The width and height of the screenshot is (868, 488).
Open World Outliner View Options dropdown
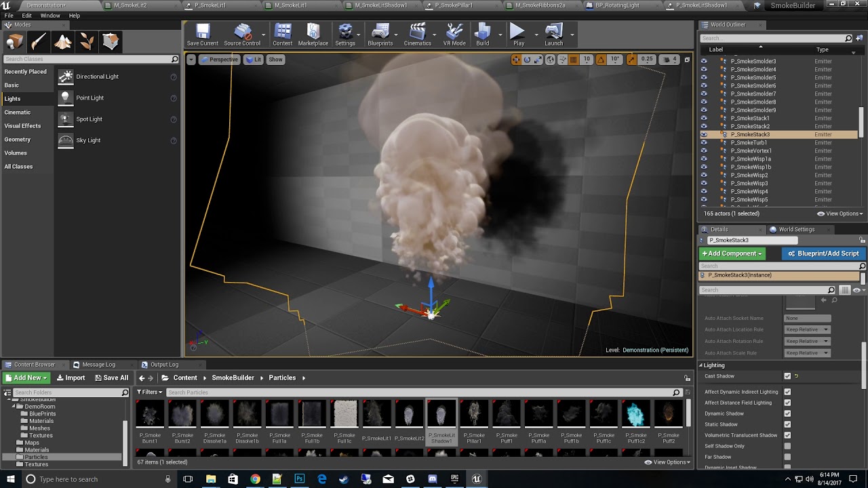tap(840, 213)
